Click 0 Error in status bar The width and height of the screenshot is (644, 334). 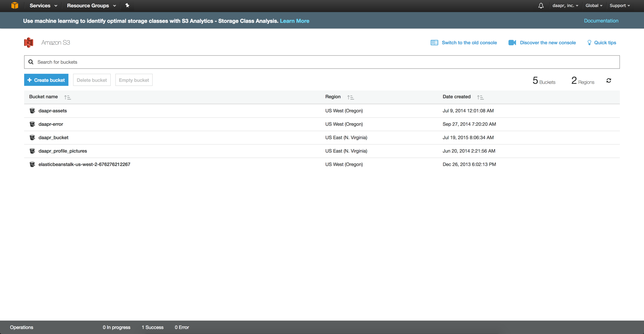(x=182, y=327)
